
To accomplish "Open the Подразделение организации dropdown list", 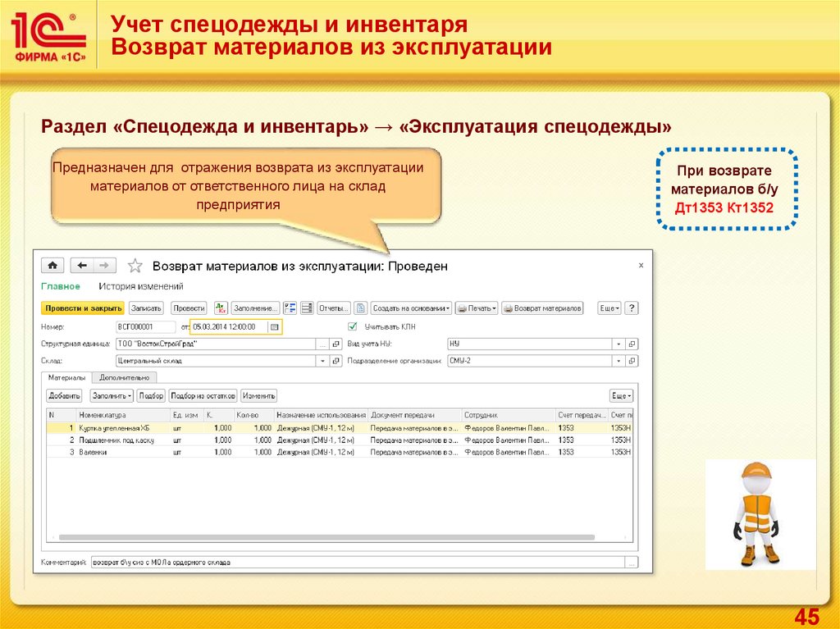I will click(x=618, y=361).
